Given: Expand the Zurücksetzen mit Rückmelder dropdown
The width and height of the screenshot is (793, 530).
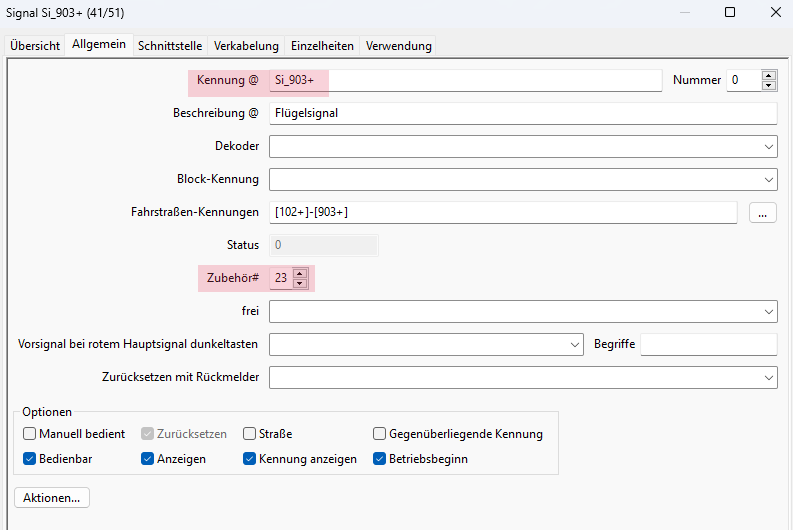Looking at the screenshot, I should coord(768,378).
